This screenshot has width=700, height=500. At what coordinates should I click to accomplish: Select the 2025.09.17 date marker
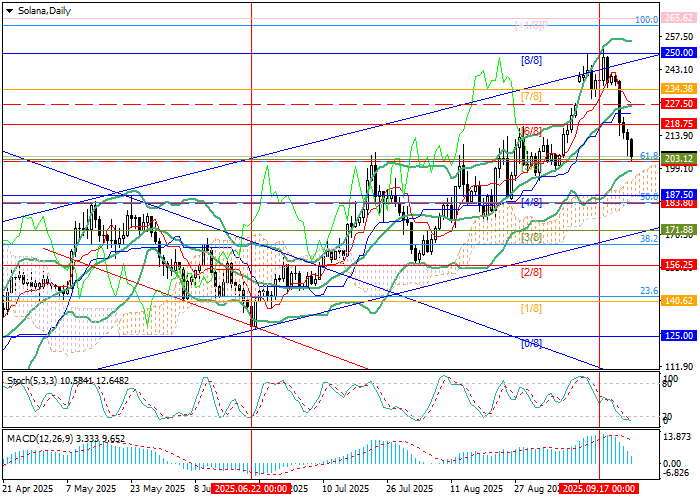[599, 489]
